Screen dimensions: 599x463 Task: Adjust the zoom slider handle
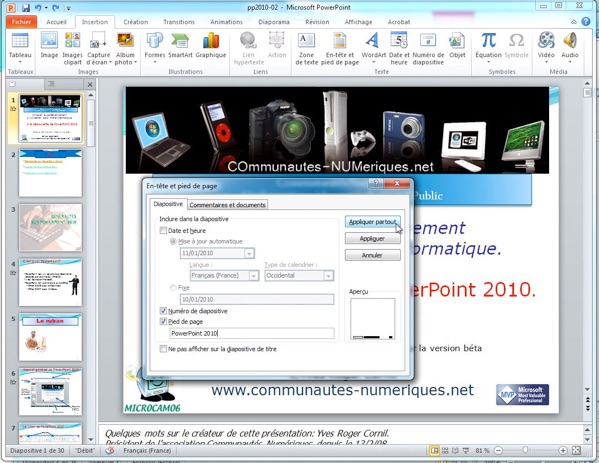(x=526, y=451)
